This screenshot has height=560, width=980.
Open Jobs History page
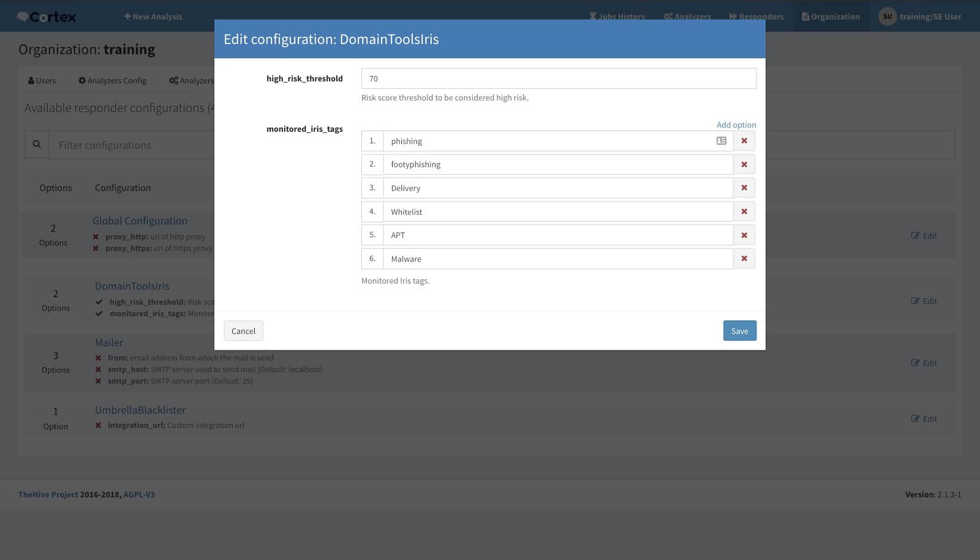click(617, 17)
